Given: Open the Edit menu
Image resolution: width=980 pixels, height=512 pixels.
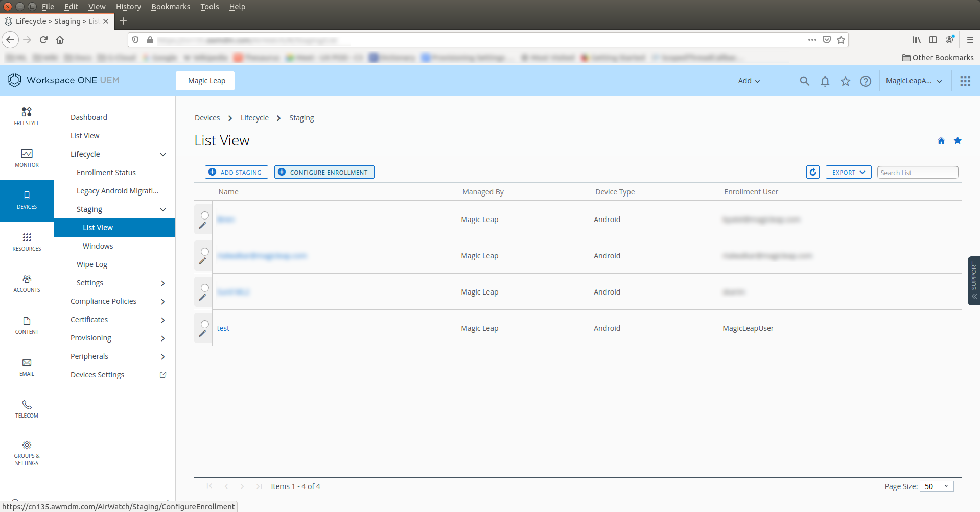Looking at the screenshot, I should tap(71, 7).
